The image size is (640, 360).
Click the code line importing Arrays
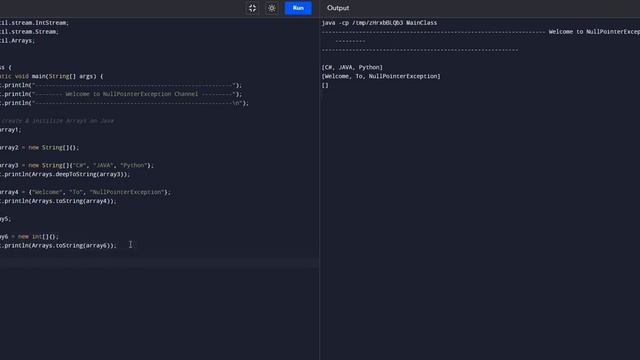(18, 41)
